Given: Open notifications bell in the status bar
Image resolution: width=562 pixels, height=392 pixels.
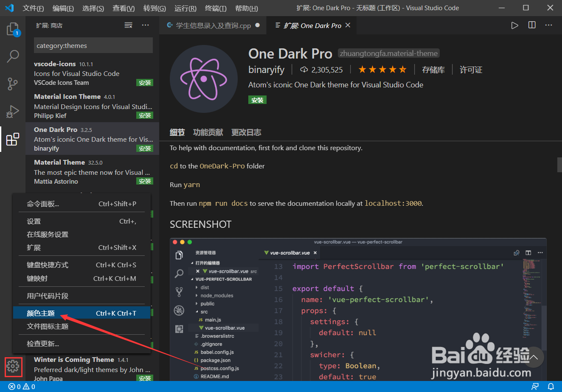Looking at the screenshot, I should point(551,387).
